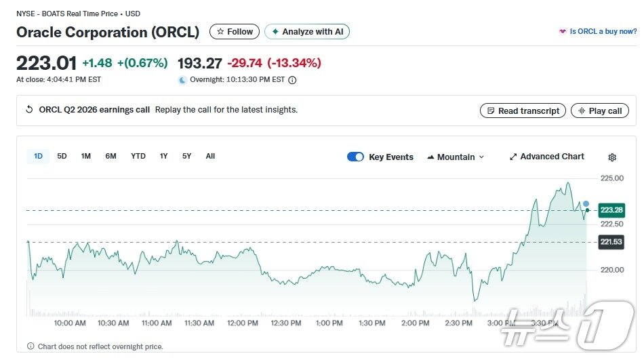Viewport: 644px width, 360px height.
Task: Select the All time range
Action: (x=210, y=156)
